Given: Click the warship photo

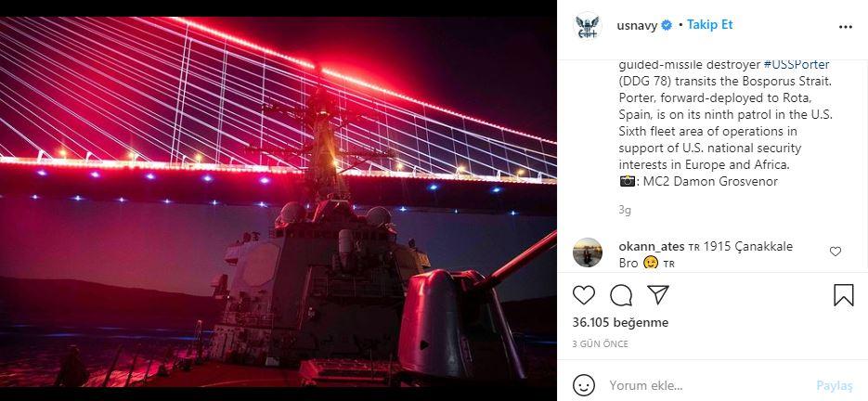Looking at the screenshot, I should click(278, 201).
